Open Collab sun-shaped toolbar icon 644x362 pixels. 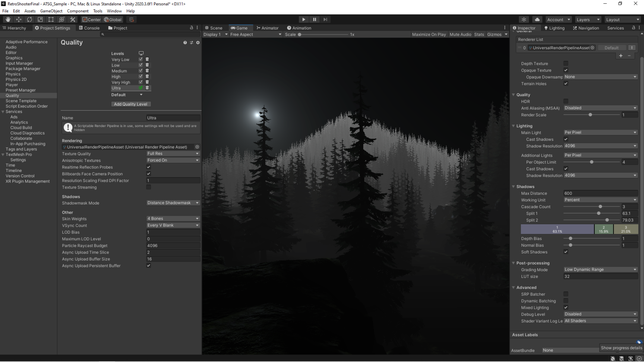click(x=524, y=19)
